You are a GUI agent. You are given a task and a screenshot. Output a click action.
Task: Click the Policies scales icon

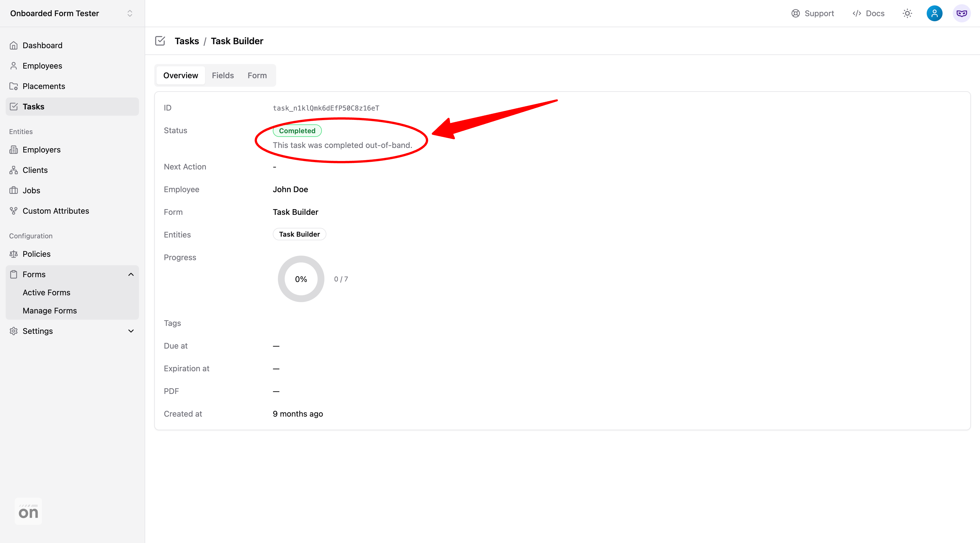[14, 254]
